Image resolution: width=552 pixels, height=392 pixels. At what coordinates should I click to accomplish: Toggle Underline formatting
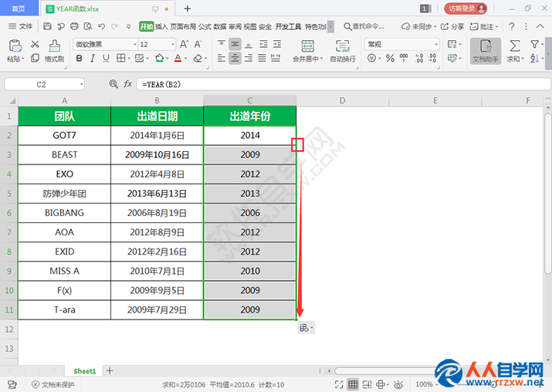106,59
